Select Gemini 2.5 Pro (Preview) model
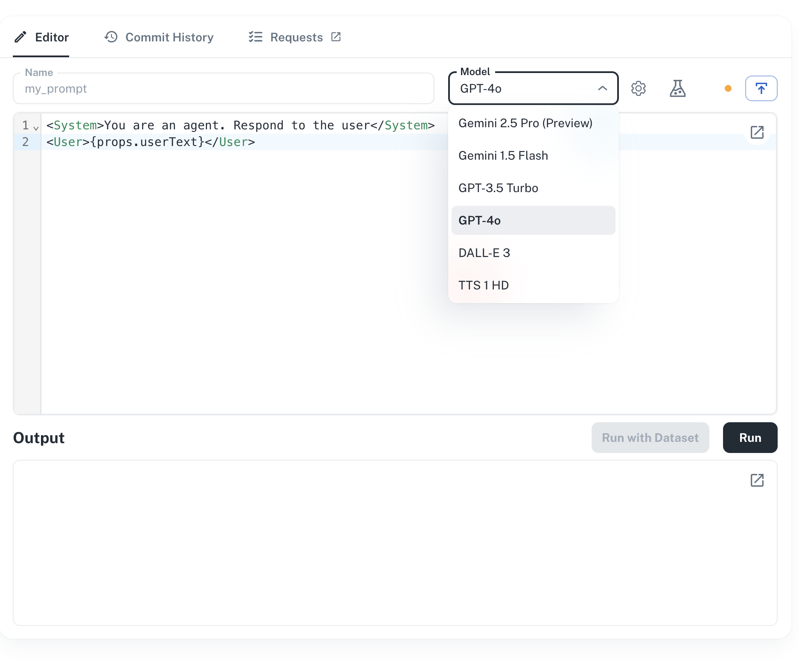Screen dimensions: 799x672 coord(533,123)
